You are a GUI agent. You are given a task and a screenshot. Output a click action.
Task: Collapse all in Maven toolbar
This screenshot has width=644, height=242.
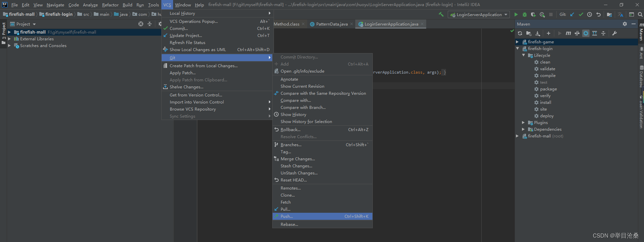point(603,33)
